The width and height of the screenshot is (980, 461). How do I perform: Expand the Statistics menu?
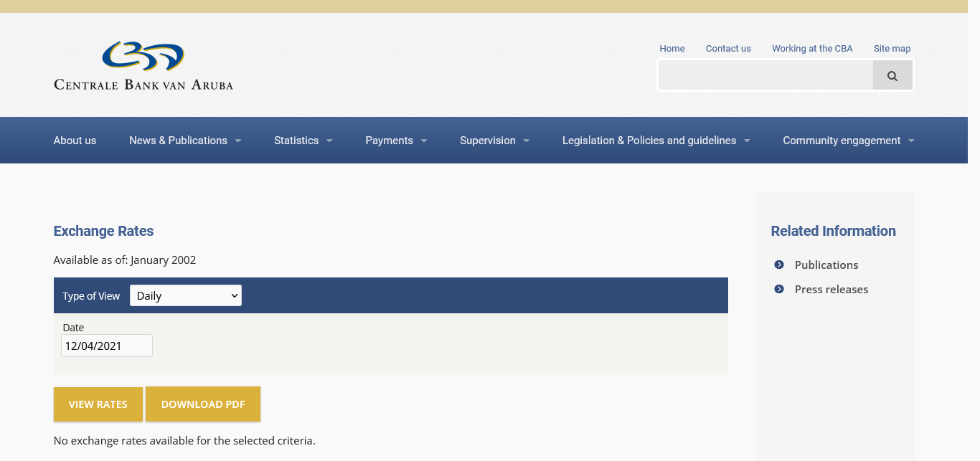tap(303, 141)
